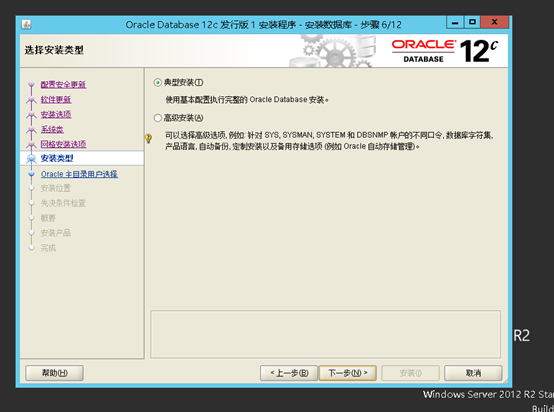
Task: Open the 安装选项 step in the sidebar
Action: tap(56, 114)
